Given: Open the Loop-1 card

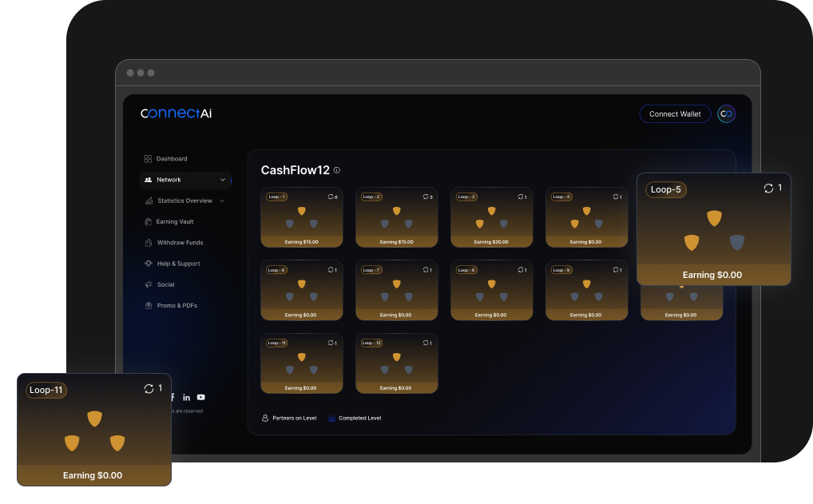Looking at the screenshot, I should (302, 217).
